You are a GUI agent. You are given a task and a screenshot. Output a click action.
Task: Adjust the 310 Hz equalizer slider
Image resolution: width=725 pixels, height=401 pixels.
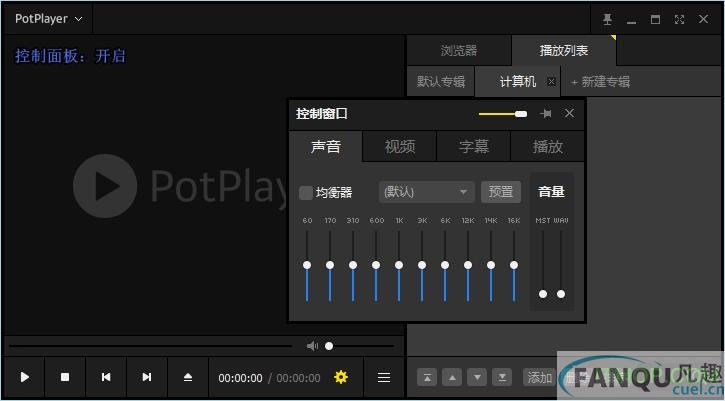pos(353,265)
